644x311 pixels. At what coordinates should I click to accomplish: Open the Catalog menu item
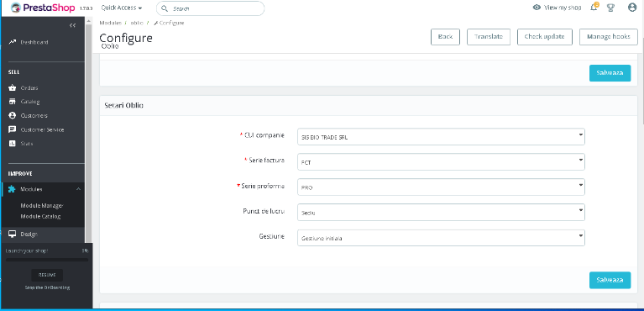point(30,102)
